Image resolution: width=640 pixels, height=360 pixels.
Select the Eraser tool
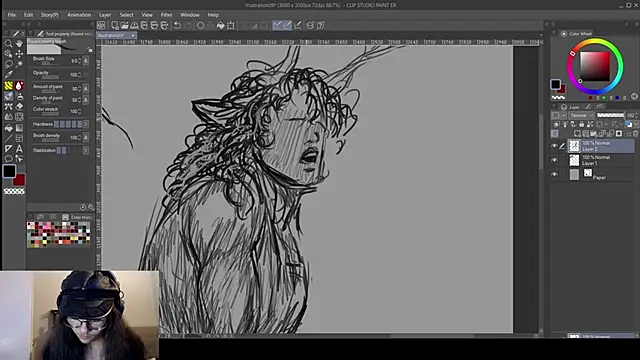point(19,107)
